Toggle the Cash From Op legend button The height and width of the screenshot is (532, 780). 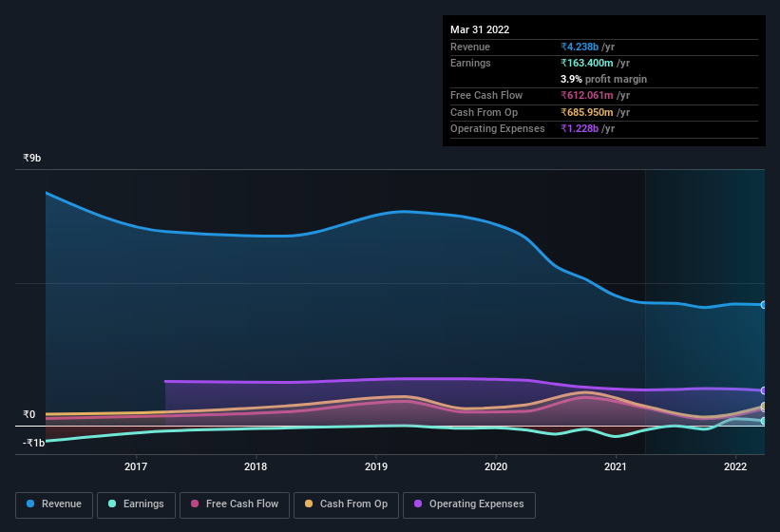pyautogui.click(x=346, y=505)
